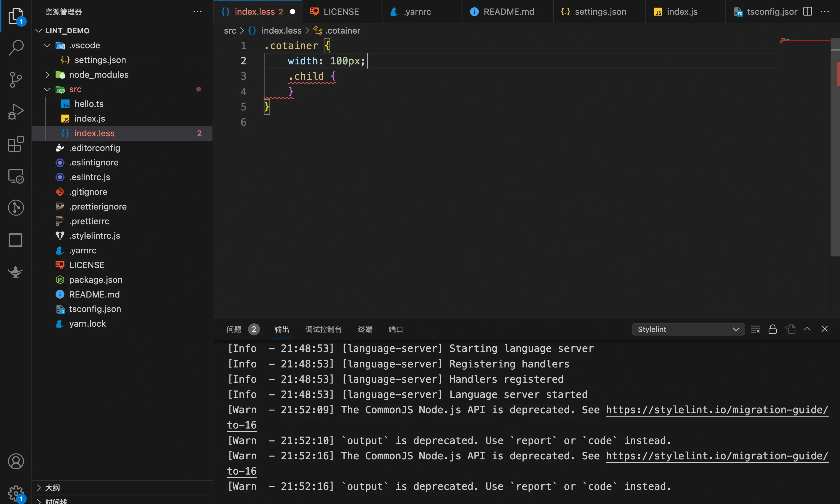Open Run and Debug view

point(16,111)
